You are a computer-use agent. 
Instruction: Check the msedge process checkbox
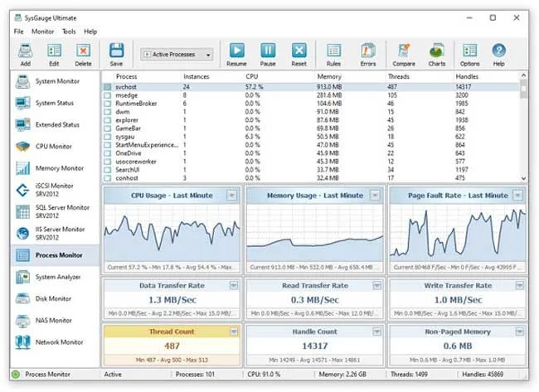(x=108, y=95)
